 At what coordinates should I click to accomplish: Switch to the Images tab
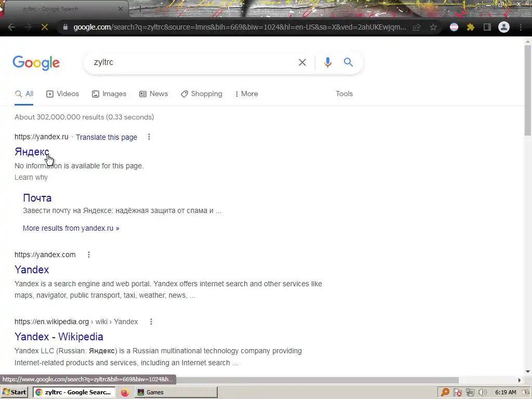[x=109, y=94]
